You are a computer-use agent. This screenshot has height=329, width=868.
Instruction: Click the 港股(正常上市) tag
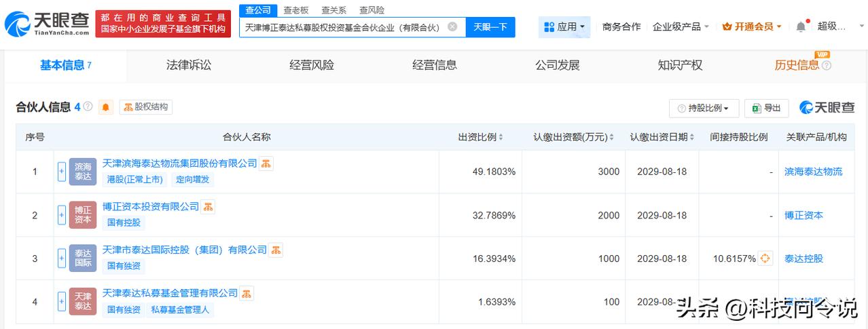pos(135,179)
